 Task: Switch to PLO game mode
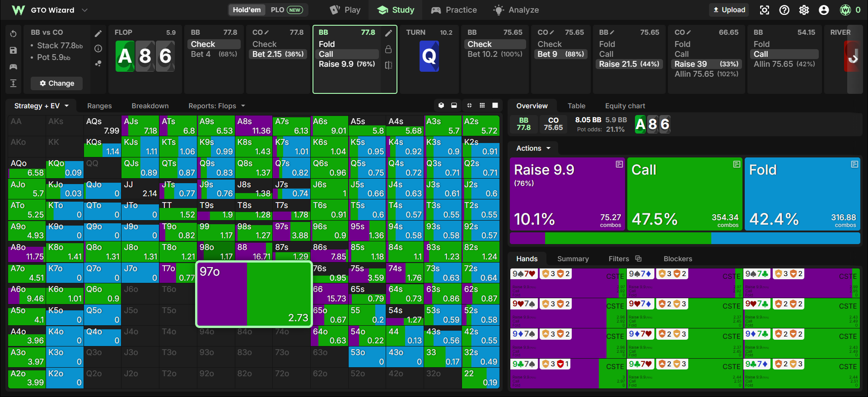pyautogui.click(x=286, y=10)
